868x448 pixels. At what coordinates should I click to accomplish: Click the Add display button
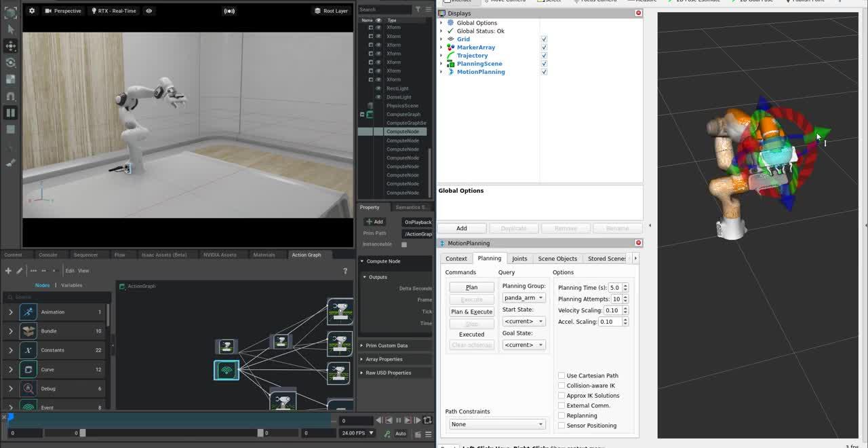(461, 228)
